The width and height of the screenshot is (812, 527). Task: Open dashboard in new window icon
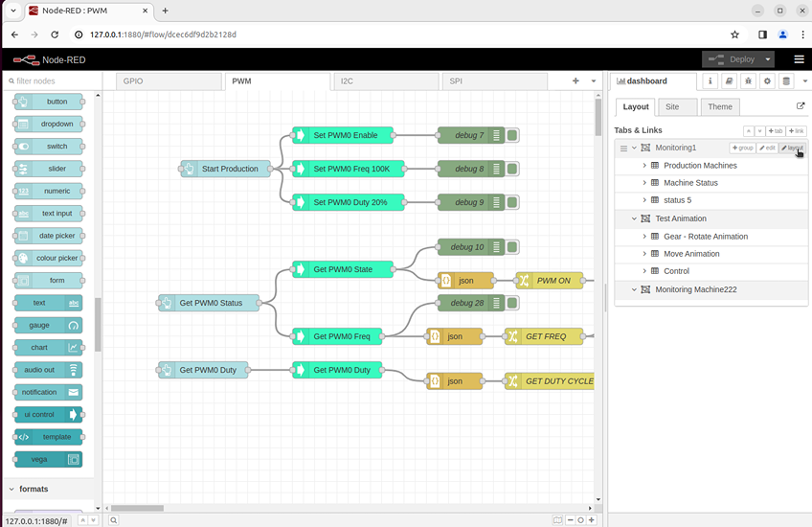tap(801, 106)
